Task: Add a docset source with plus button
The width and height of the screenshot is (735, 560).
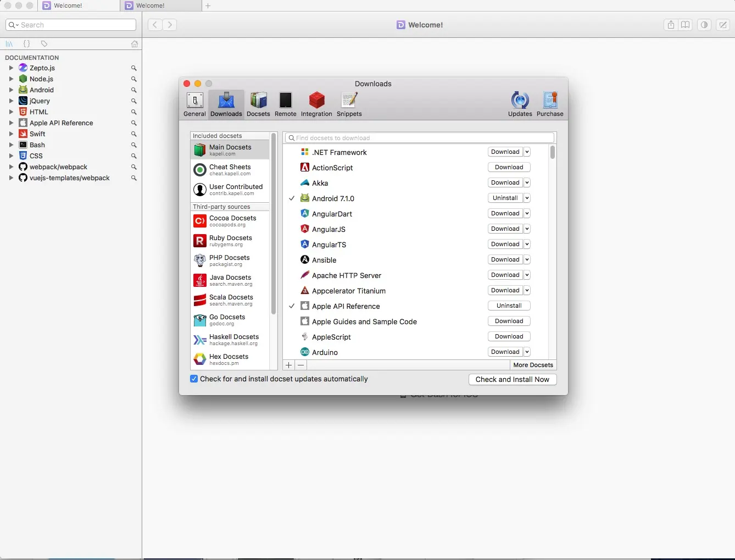Action: pos(289,365)
